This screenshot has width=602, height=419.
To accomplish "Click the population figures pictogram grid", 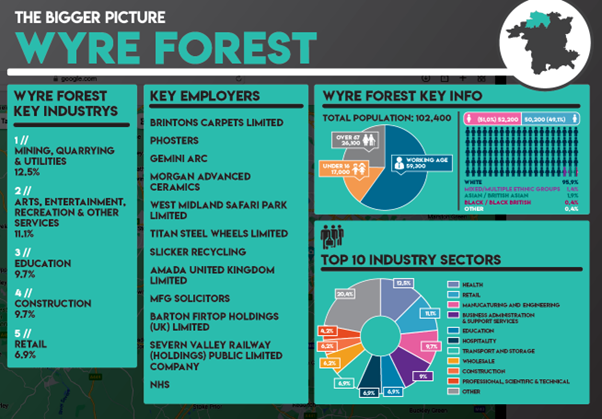I will [521, 152].
